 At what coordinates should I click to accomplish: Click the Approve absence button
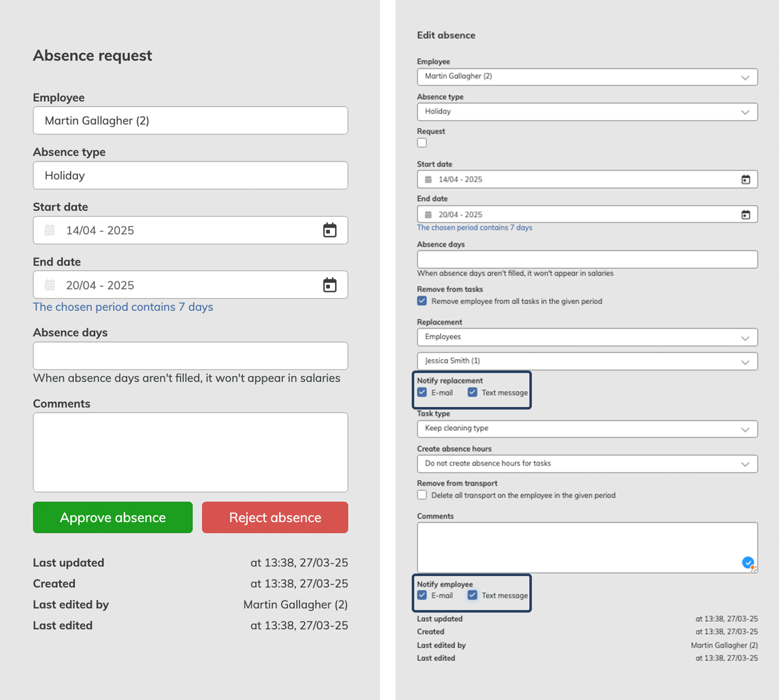113,517
